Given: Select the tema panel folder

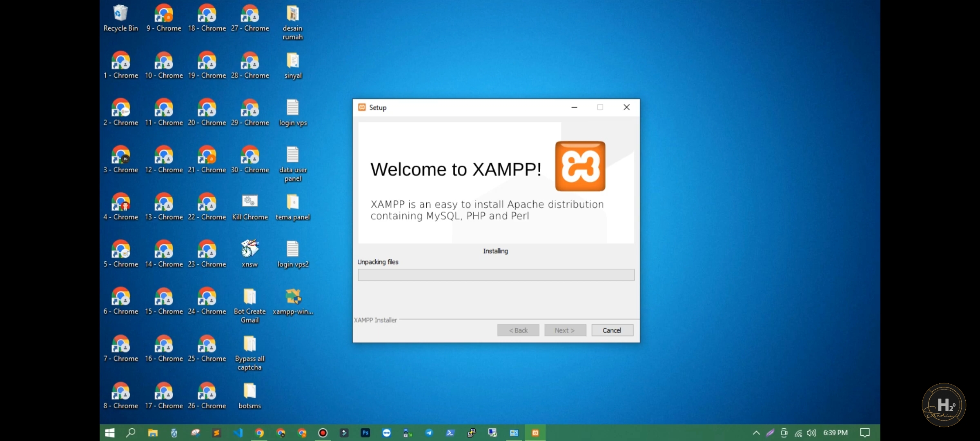Looking at the screenshot, I should 293,207.
